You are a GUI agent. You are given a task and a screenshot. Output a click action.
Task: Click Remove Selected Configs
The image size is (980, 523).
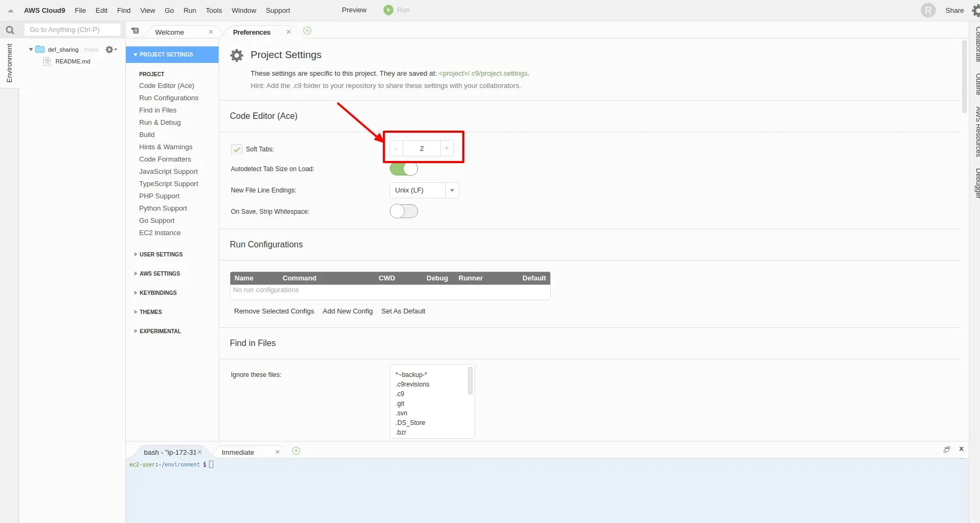(274, 311)
